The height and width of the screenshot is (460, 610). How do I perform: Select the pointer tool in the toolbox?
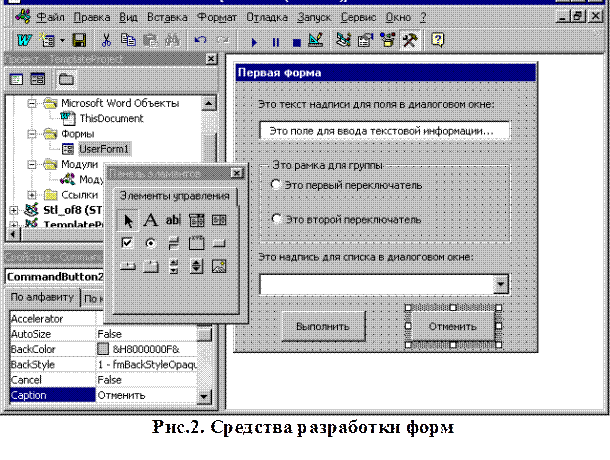point(128,220)
